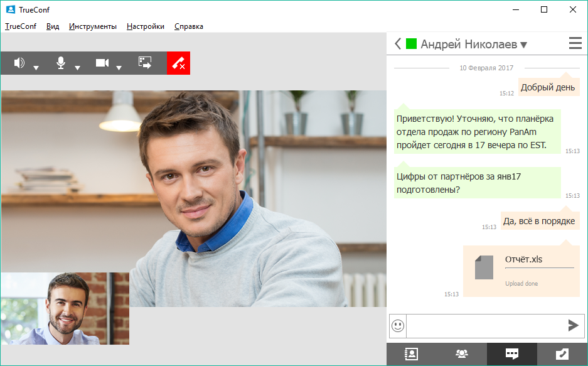Open the dialer panel
This screenshot has width=588, height=366.
(x=562, y=354)
